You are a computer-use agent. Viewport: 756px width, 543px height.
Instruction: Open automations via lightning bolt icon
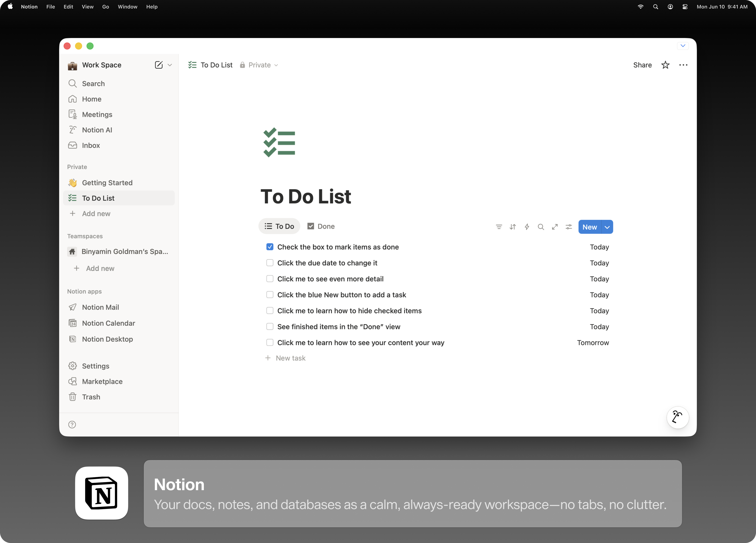point(527,227)
